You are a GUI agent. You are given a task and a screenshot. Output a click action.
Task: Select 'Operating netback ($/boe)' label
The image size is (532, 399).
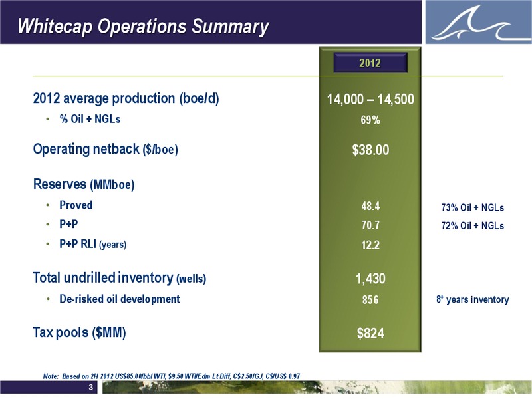pos(105,149)
